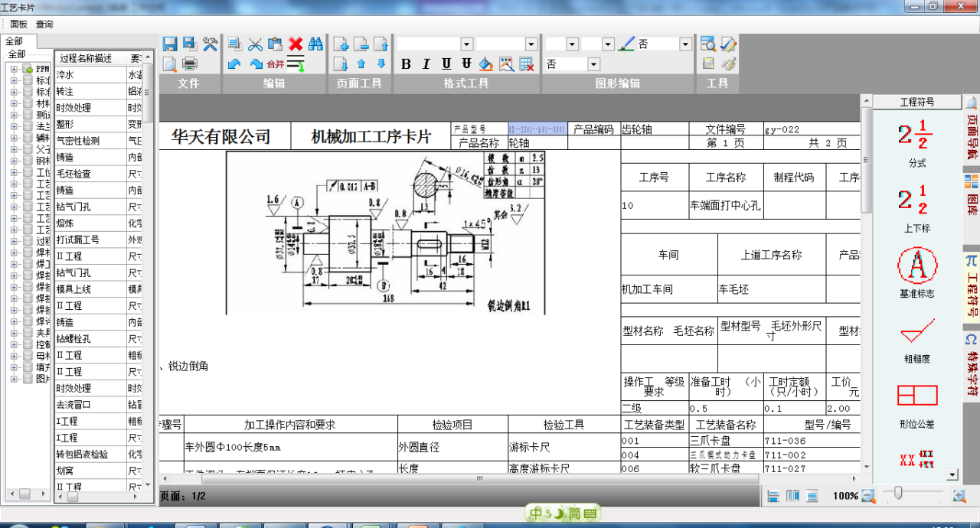
Task: Click the zoom slider handle
Action: coord(898,494)
